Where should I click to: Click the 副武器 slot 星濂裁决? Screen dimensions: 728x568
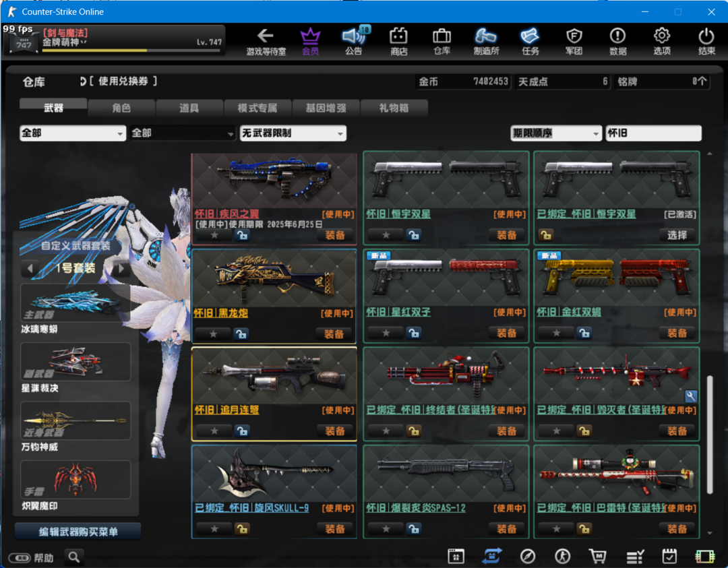[75, 362]
